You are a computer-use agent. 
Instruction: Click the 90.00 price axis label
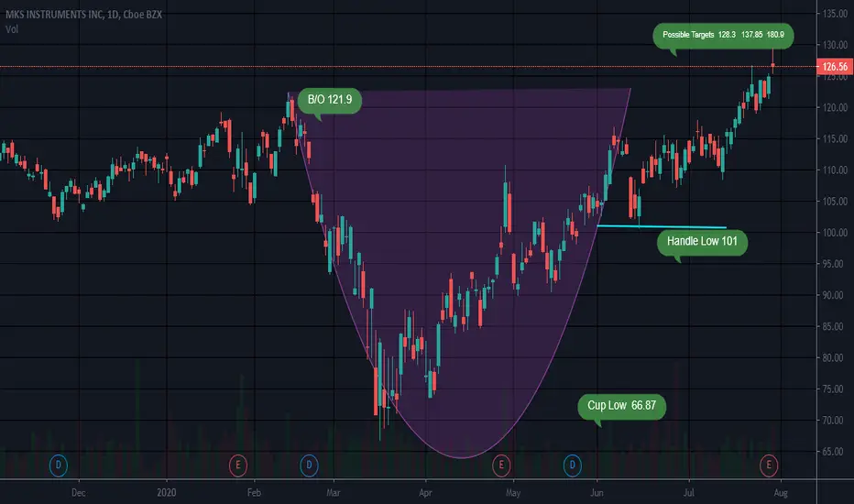click(835, 295)
